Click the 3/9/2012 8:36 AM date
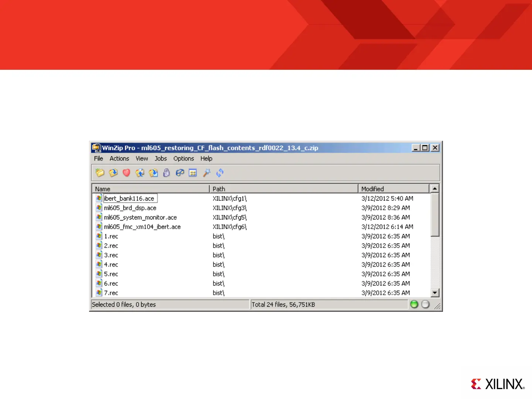Viewport: 532px width, 399px height. click(386, 217)
